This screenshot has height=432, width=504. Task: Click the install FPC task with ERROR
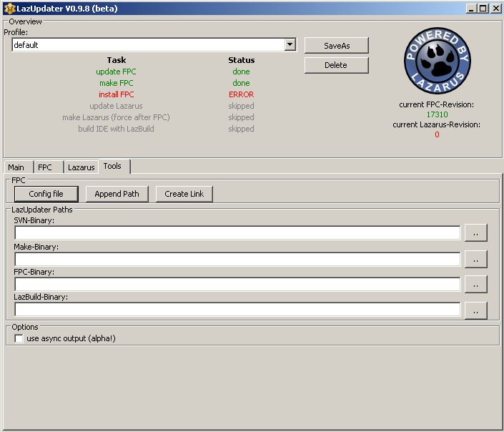pos(116,94)
